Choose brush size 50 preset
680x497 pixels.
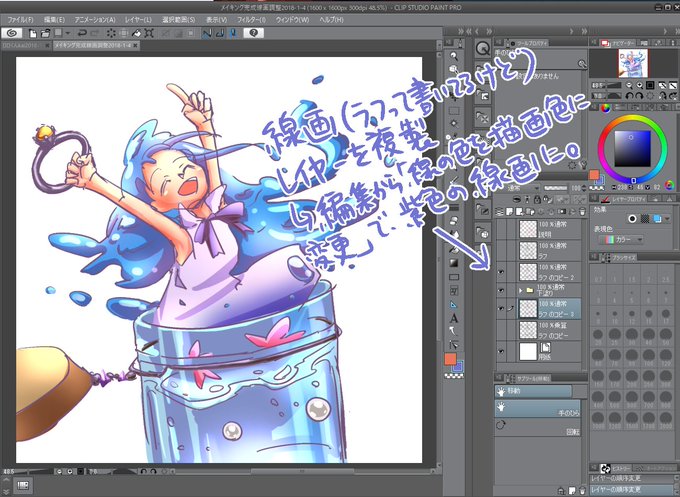point(666,335)
